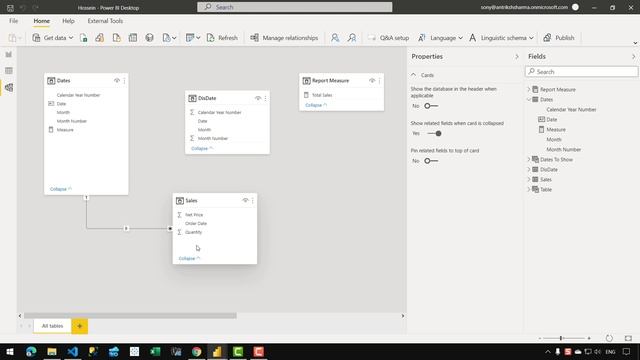Collapse the Cards section in Properties
This screenshot has height=360, width=640.
click(413, 75)
